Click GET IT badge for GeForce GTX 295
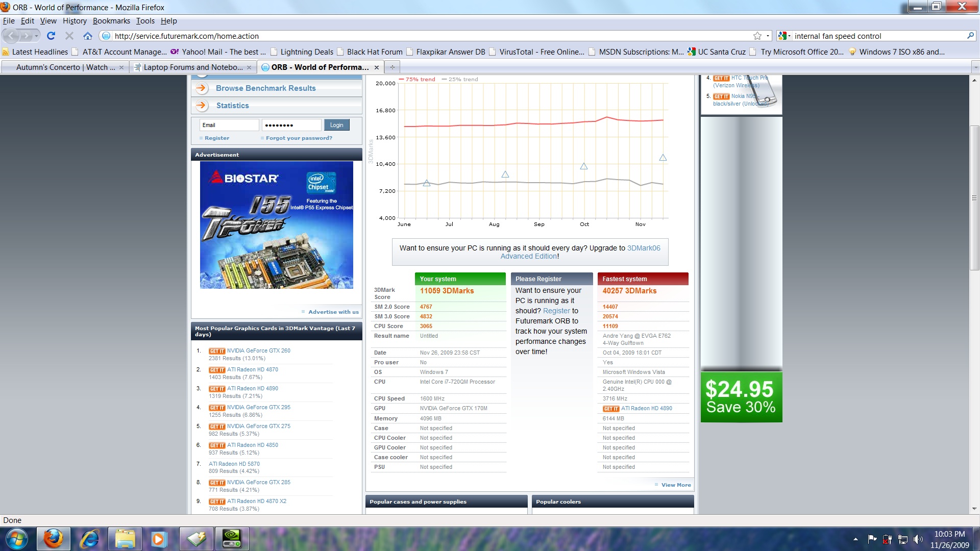This screenshot has height=551, width=980. pos(217,408)
